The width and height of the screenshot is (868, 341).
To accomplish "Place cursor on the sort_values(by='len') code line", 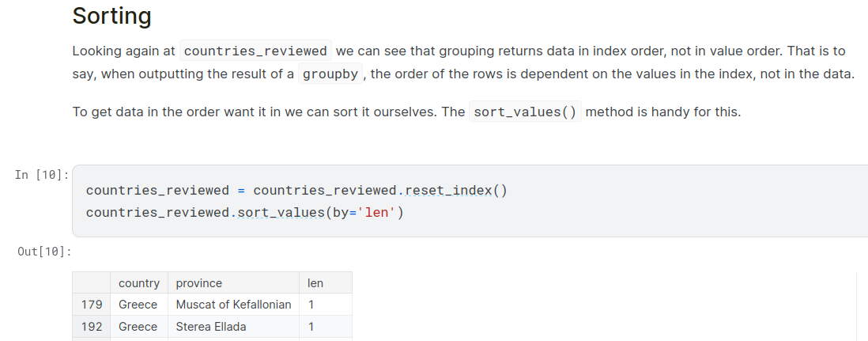I will (245, 212).
